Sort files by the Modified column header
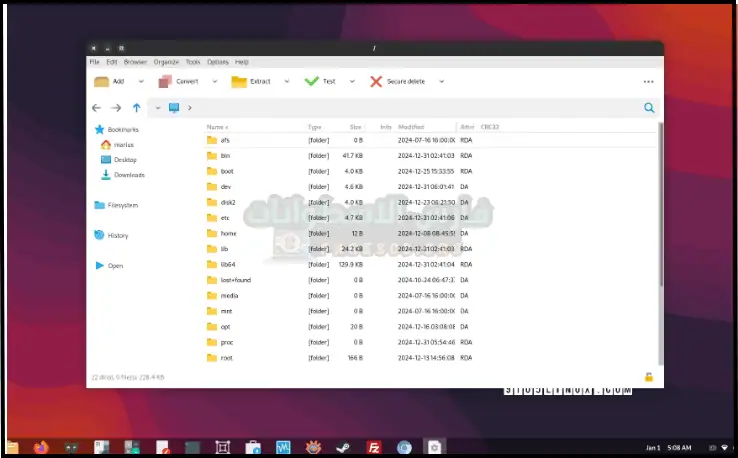Screen dimensions: 738x458 [x=411, y=127]
